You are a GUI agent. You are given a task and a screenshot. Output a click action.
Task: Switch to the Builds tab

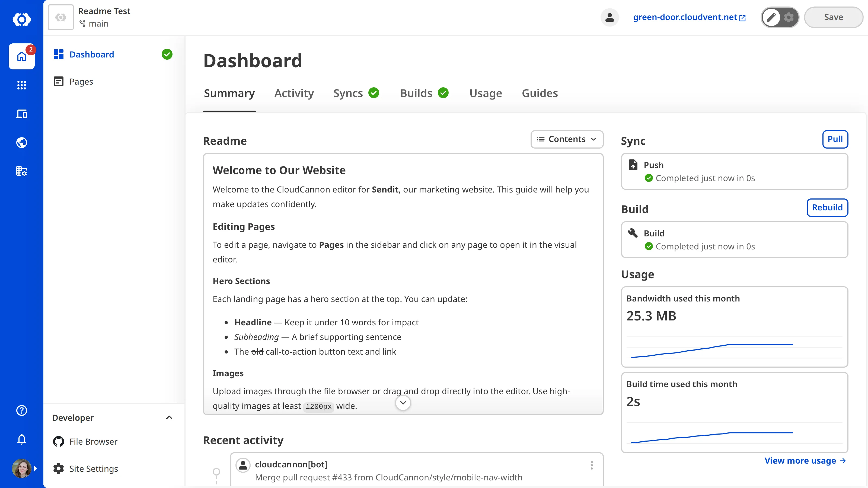[424, 93]
